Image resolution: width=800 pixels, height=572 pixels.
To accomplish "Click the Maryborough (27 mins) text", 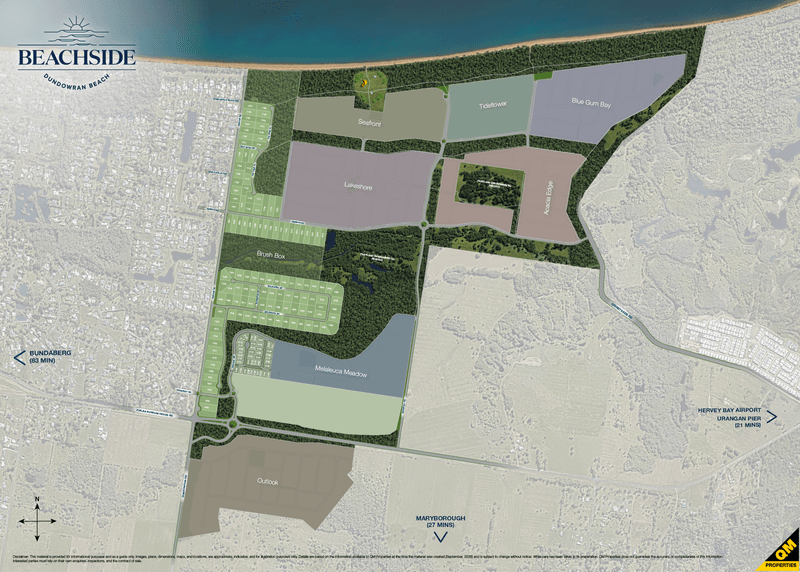I will coord(440,521).
